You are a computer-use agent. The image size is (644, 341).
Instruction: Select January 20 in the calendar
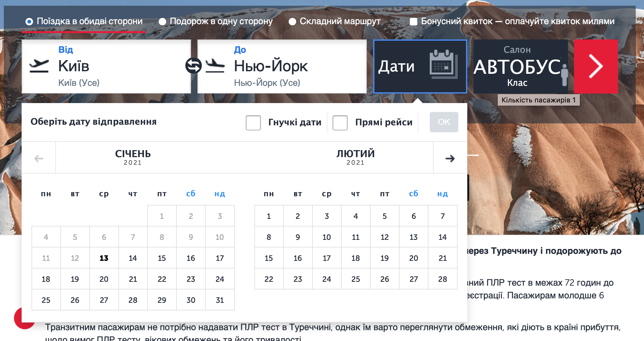click(x=104, y=279)
